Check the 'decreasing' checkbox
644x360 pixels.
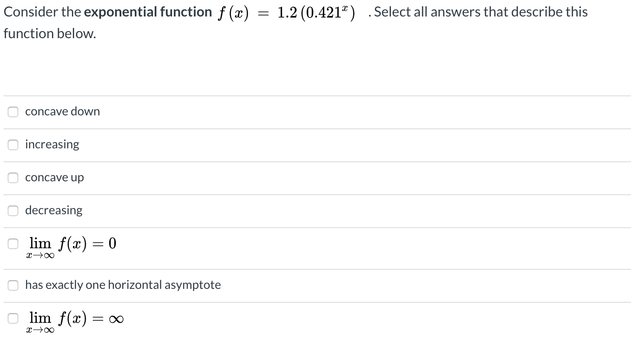(x=13, y=211)
